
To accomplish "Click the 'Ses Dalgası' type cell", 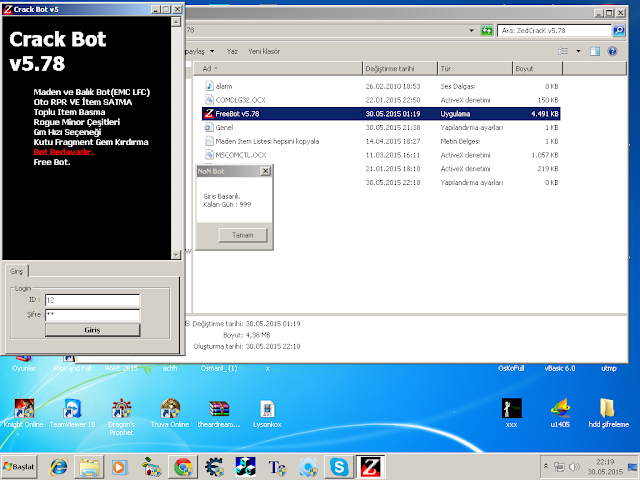I will click(x=458, y=87).
